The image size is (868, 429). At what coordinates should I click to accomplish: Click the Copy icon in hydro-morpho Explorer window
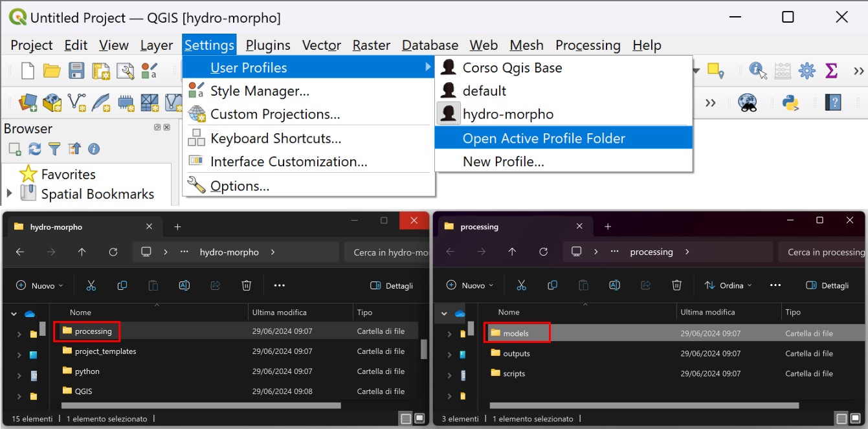[122, 285]
